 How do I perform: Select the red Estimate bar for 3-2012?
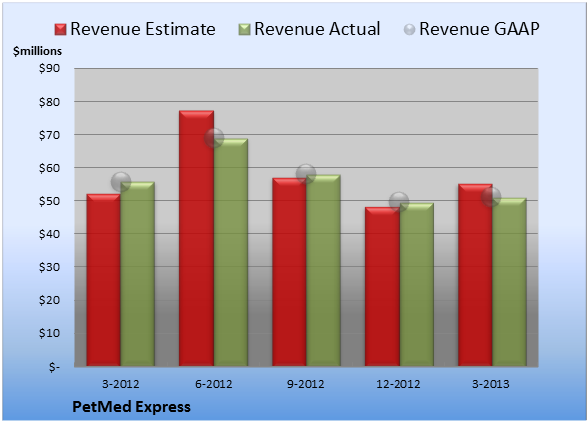tap(104, 280)
